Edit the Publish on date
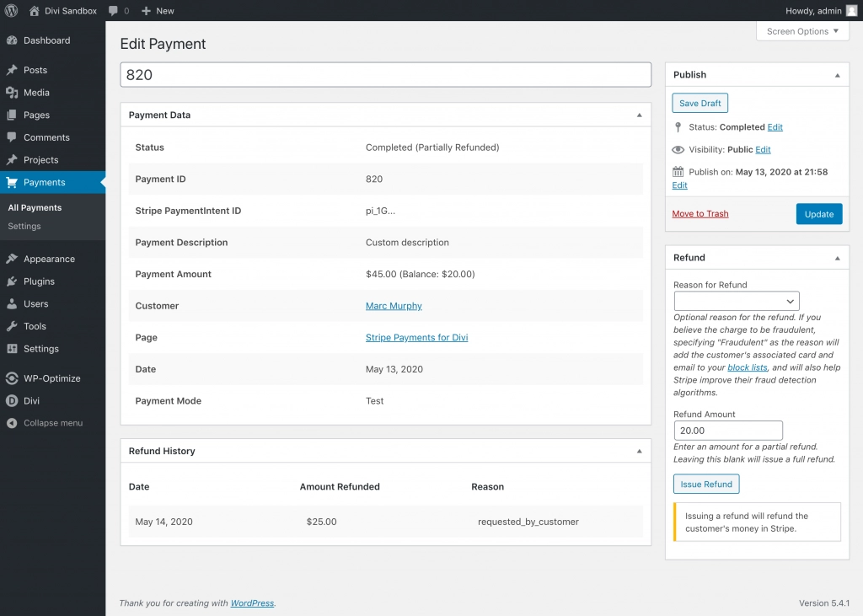The width and height of the screenshot is (863, 616). [x=680, y=185]
